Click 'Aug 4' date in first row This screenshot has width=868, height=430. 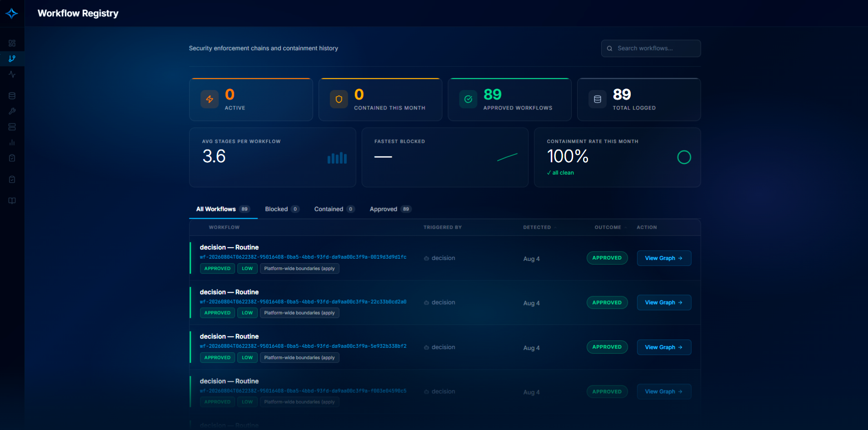point(532,259)
